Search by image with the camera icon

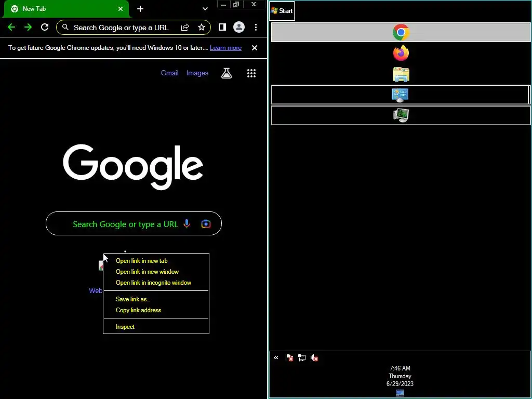coord(206,223)
